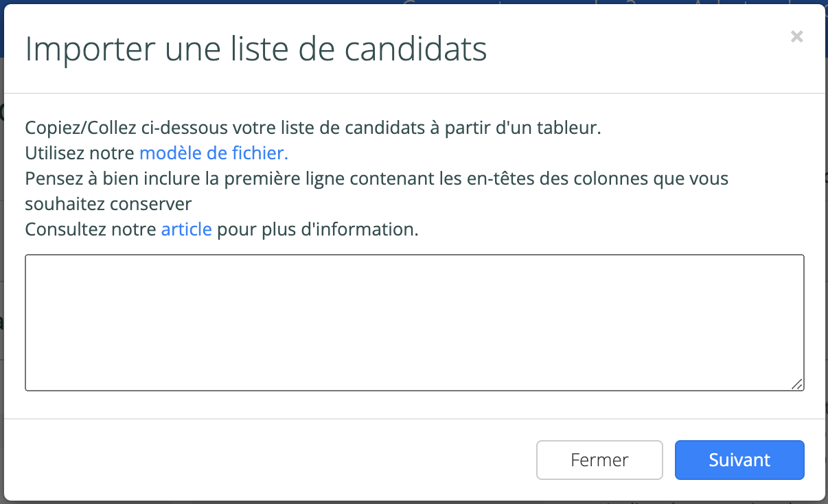Close the import dialog with the X icon

pyautogui.click(x=796, y=37)
